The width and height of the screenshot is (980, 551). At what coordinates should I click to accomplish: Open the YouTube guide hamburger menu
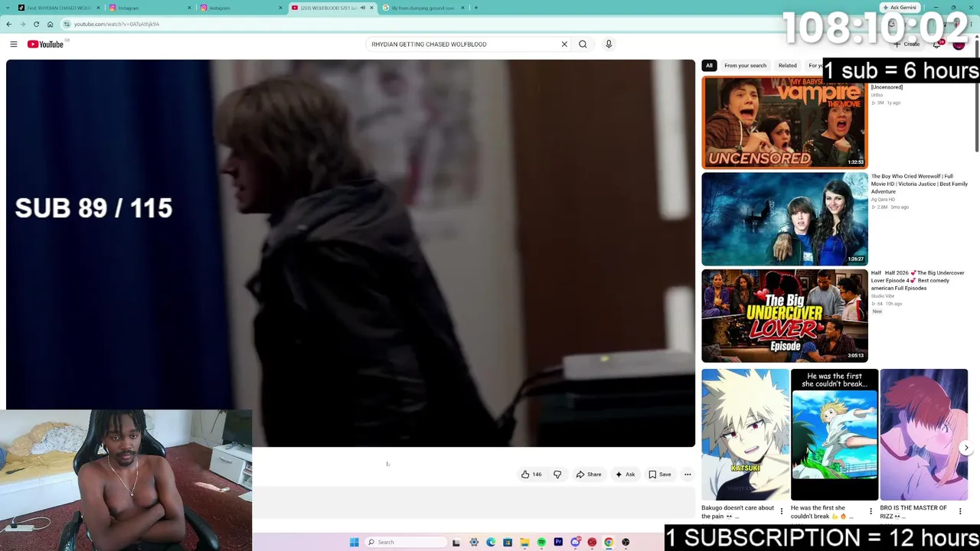coord(13,44)
